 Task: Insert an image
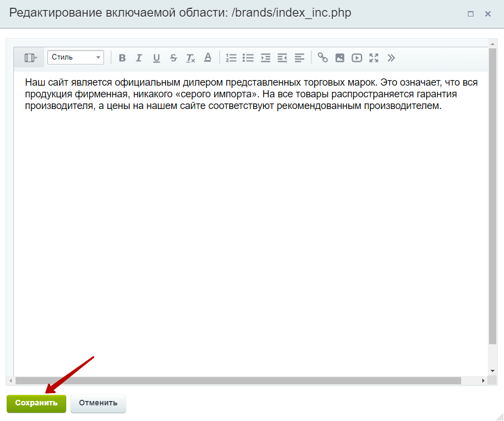[340, 58]
